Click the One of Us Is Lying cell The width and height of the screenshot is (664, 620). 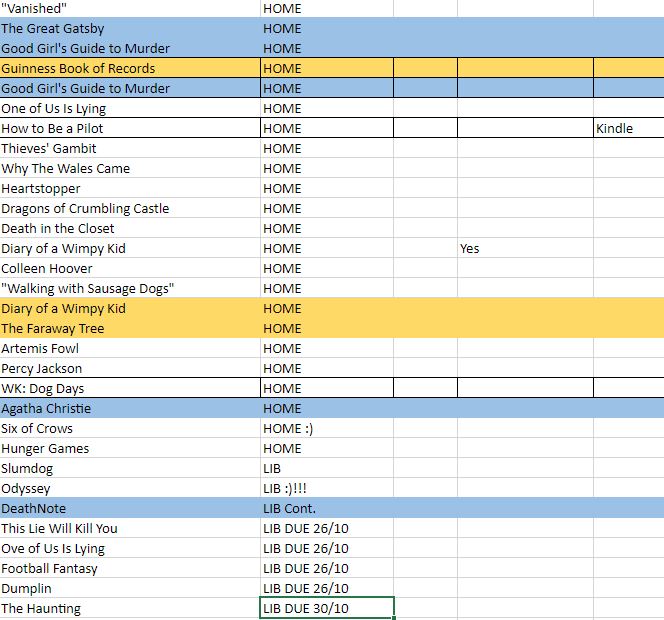130,108
